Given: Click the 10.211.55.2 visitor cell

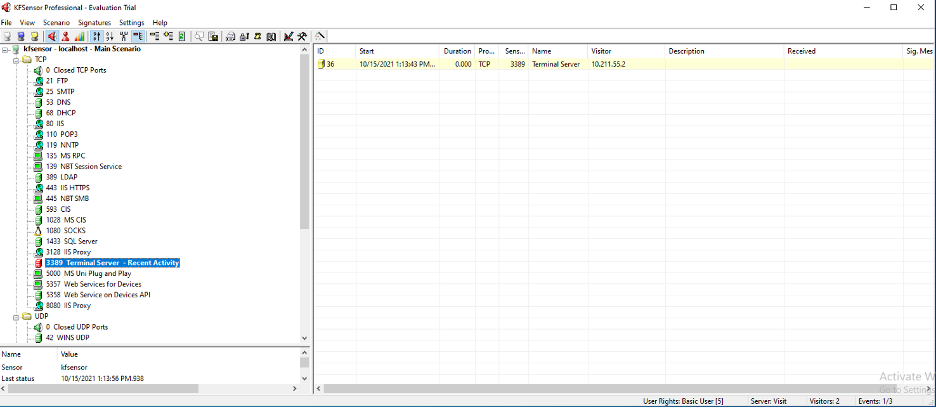Looking at the screenshot, I should point(608,65).
